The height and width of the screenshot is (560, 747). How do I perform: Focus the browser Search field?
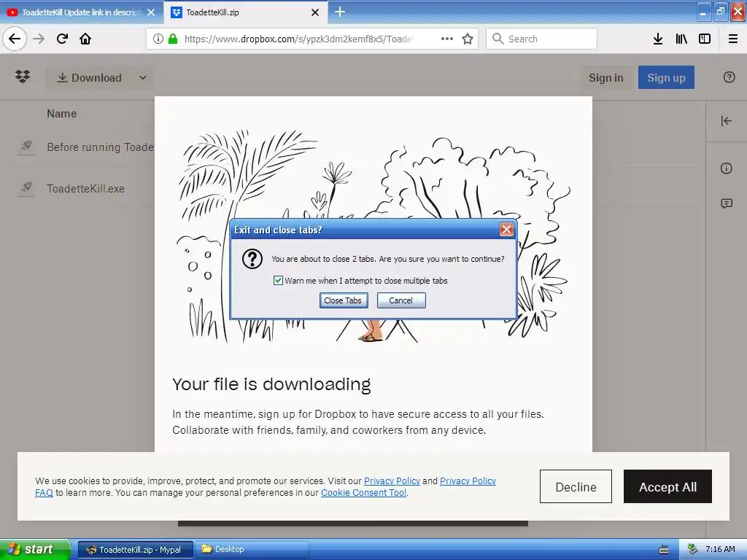pos(542,39)
